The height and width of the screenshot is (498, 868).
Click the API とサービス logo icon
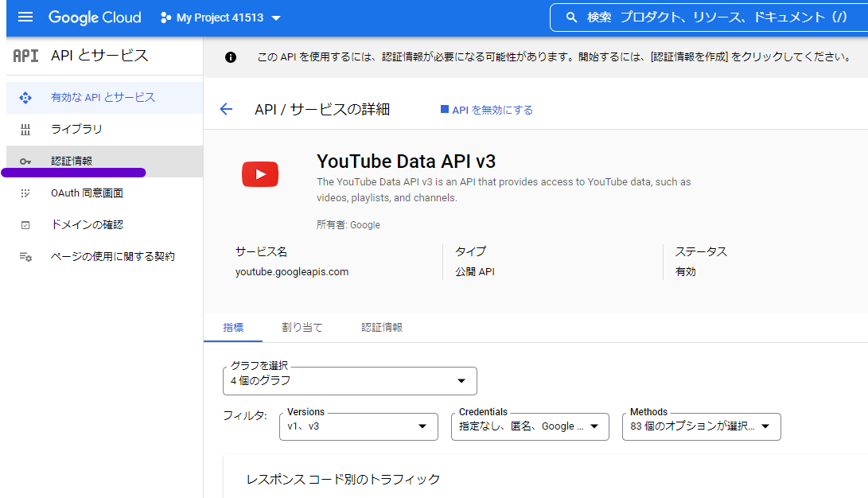(x=25, y=56)
